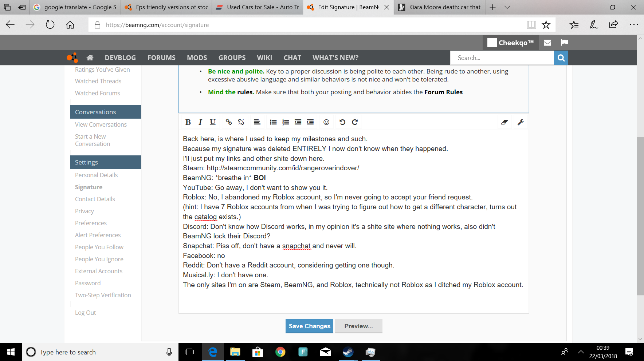Open Steam from the taskbar

348,352
